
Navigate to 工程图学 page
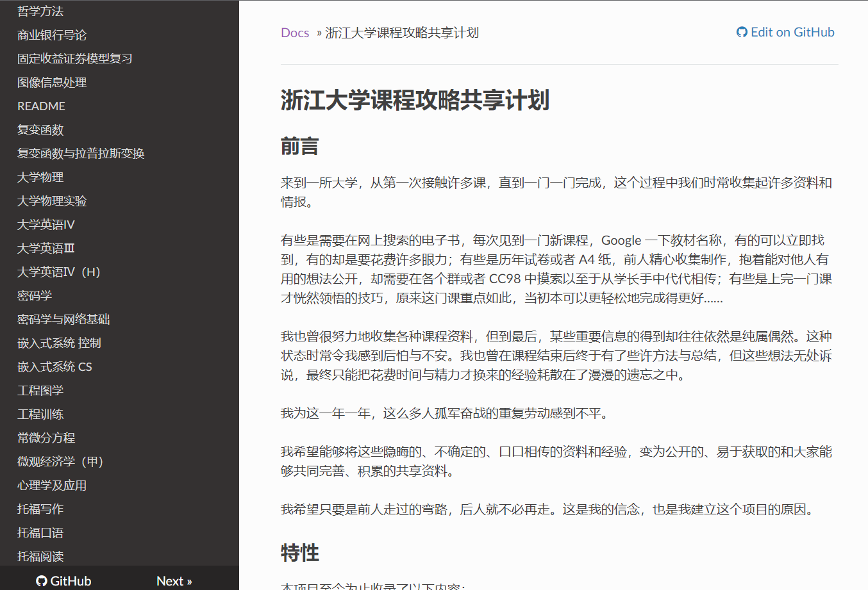click(x=40, y=391)
